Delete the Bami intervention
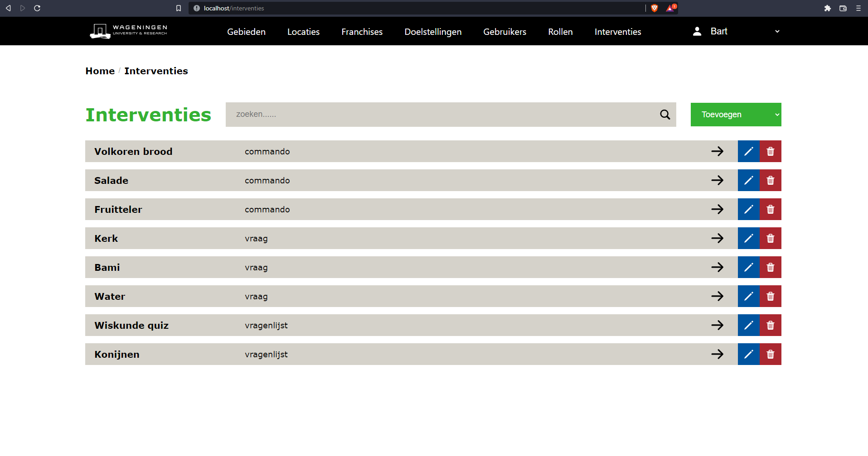Image resolution: width=868 pixels, height=456 pixels. pyautogui.click(x=771, y=267)
